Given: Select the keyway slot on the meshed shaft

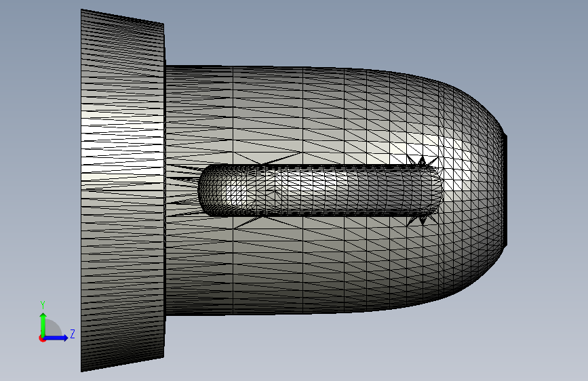Looking at the screenshot, I should point(321,190).
